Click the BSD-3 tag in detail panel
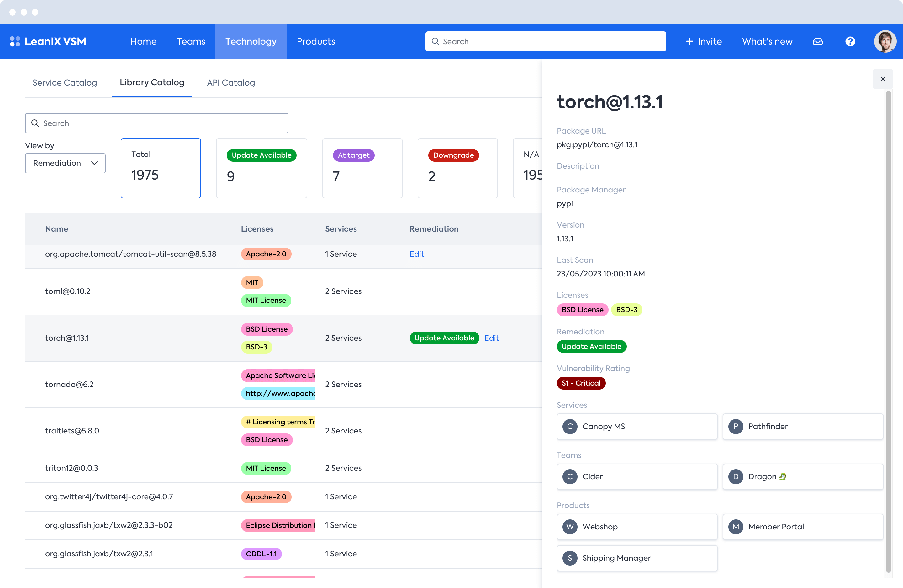This screenshot has width=903, height=588. 626,310
